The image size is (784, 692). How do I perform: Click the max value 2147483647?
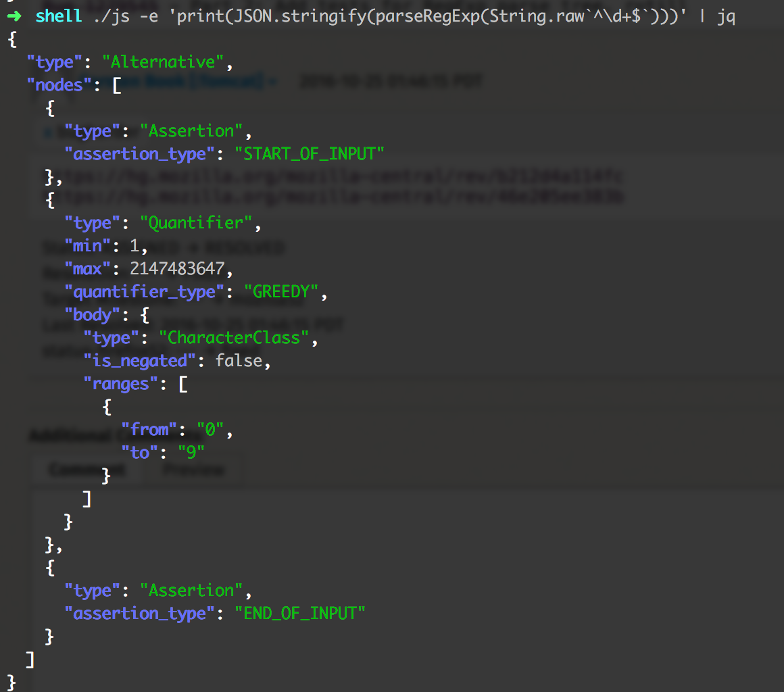click(177, 269)
